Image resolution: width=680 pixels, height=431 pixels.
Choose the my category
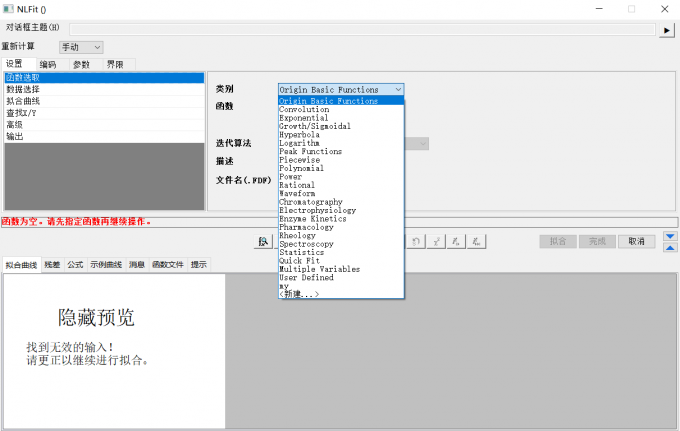click(x=341, y=286)
